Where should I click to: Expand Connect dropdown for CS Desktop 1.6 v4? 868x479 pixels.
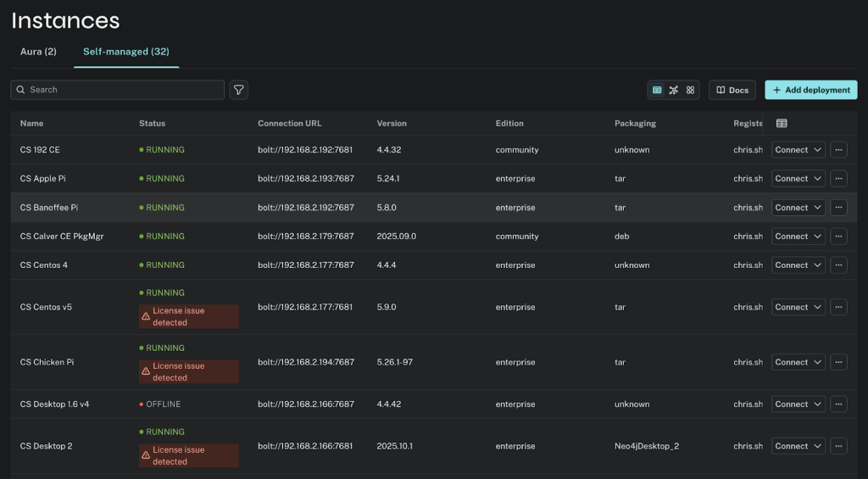click(818, 404)
